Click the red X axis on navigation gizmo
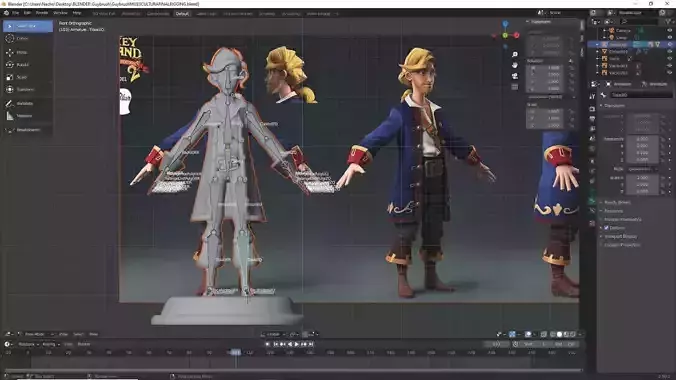 pyautogui.click(x=516, y=35)
